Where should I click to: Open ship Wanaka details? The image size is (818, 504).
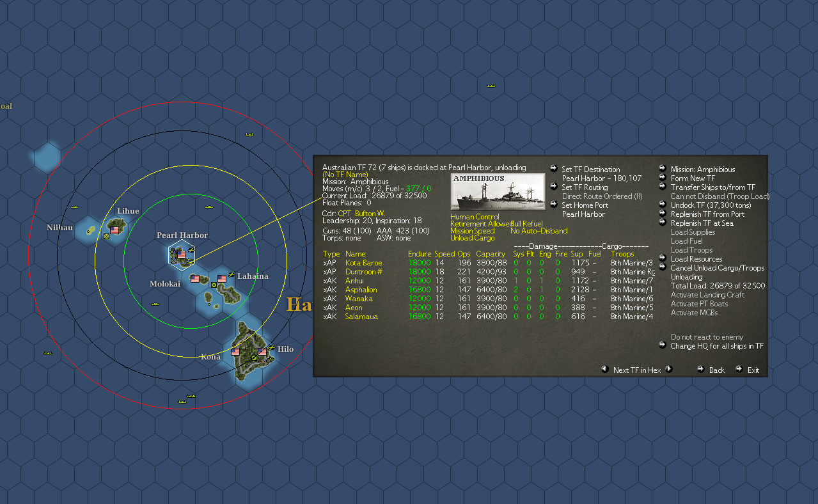tap(359, 299)
